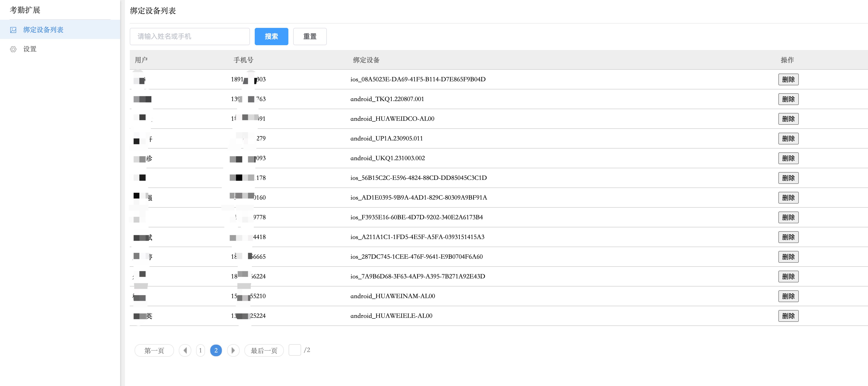
Task: Jump to 最后一页 in pagination
Action: pos(264,350)
